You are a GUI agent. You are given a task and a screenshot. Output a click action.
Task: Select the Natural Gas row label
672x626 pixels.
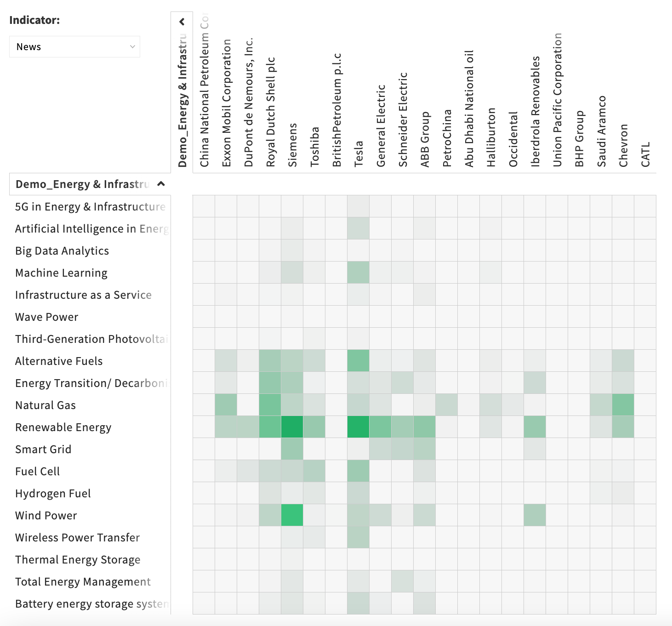pyautogui.click(x=46, y=405)
